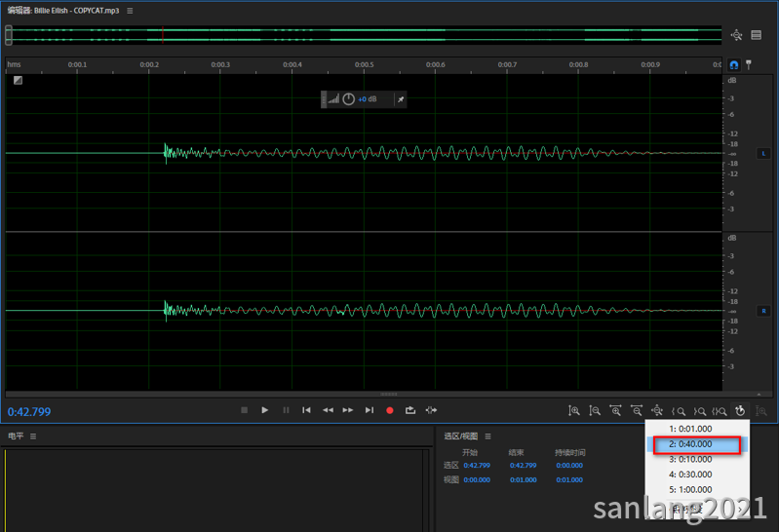Viewport: 779px width, 532px height.
Task: Click the red Record button
Action: coord(390,410)
